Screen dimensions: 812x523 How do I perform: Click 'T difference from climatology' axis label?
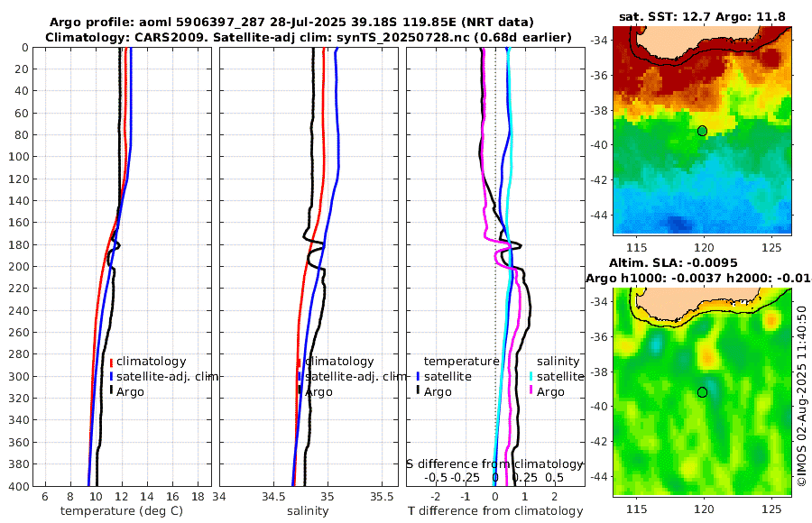click(x=495, y=511)
